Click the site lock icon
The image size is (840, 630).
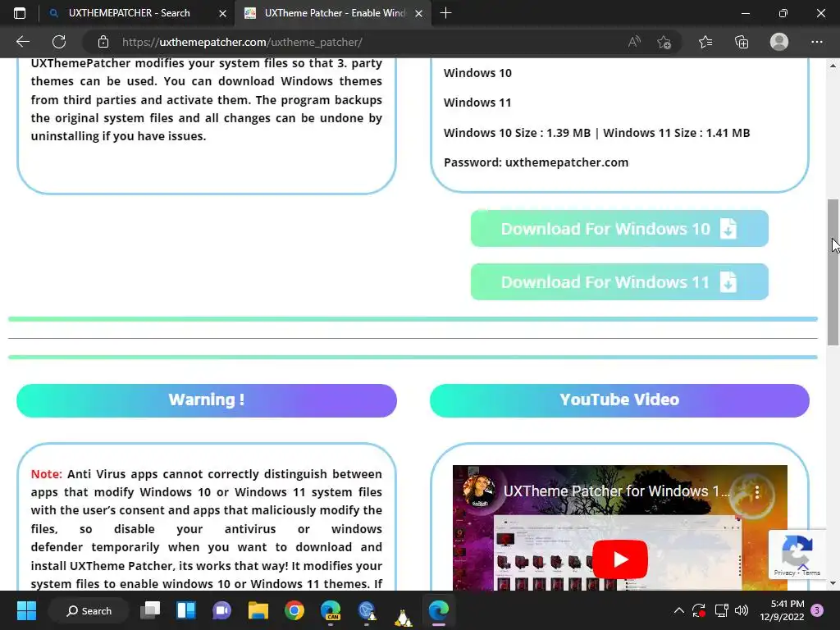coord(103,42)
